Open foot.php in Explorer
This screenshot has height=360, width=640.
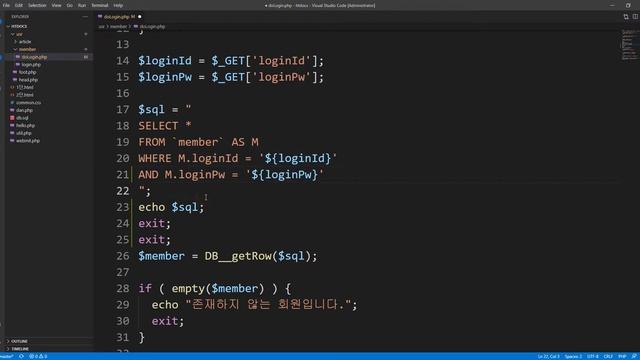point(27,72)
